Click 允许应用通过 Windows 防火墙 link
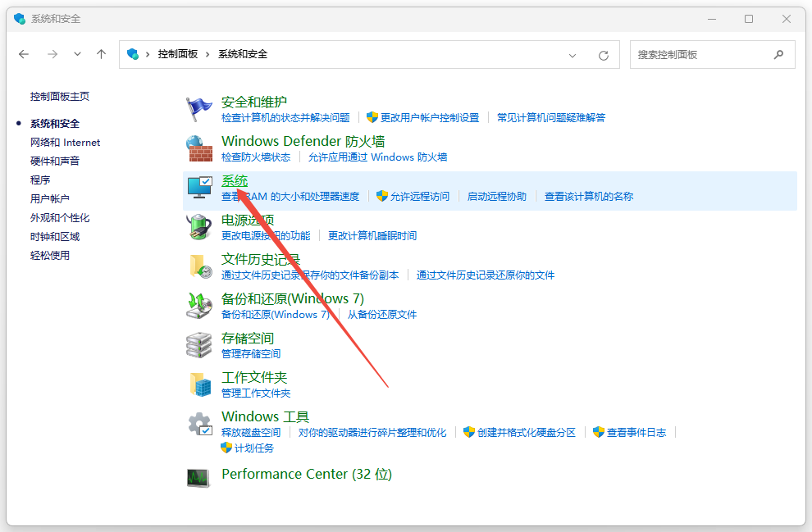Screen dimensions: 812x532 click(x=377, y=157)
